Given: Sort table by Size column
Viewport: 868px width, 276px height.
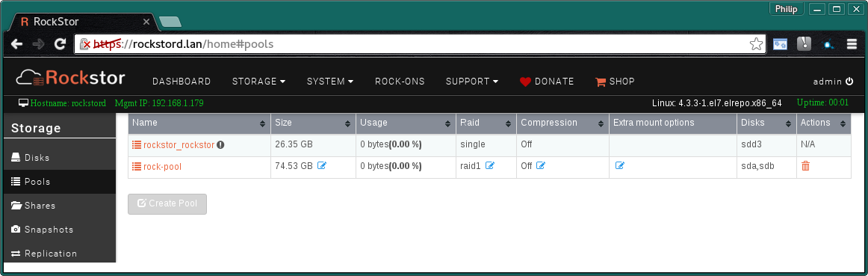Looking at the screenshot, I should coord(313,123).
